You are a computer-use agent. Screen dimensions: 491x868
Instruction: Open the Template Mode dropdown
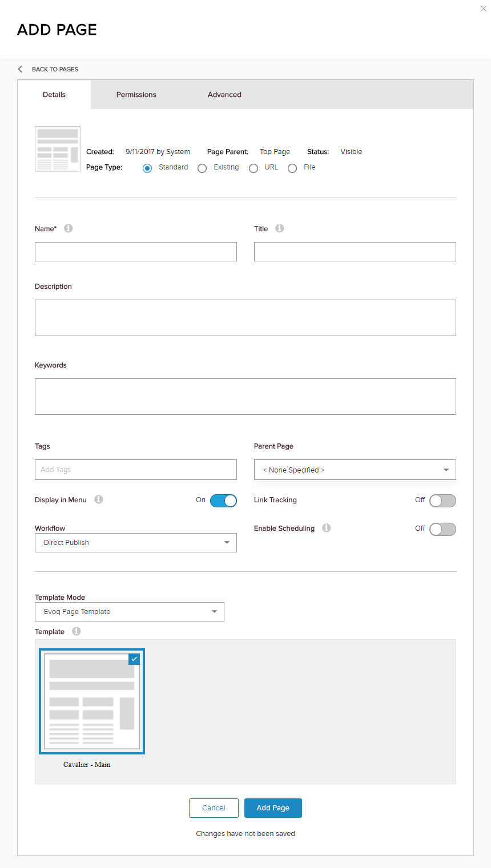129,612
